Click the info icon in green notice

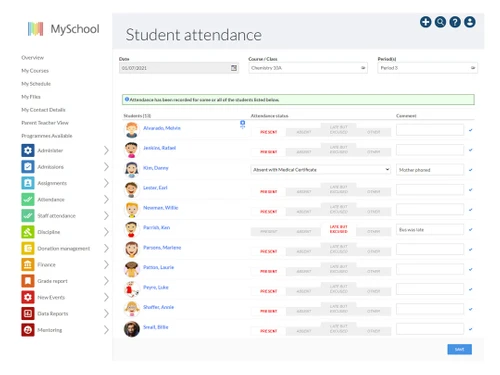pyautogui.click(x=127, y=99)
